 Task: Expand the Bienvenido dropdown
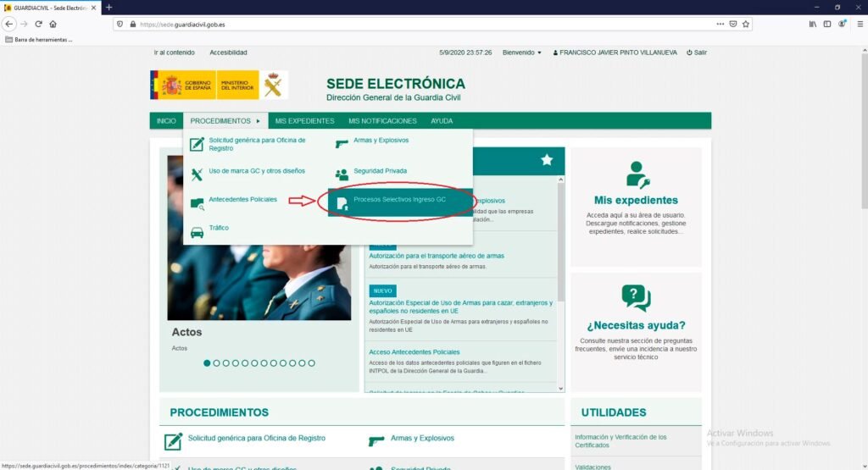521,53
